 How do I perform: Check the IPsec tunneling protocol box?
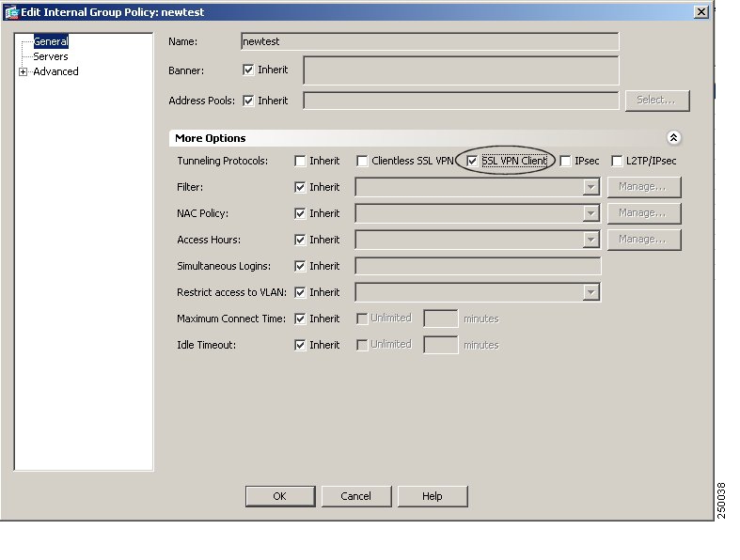(565, 162)
